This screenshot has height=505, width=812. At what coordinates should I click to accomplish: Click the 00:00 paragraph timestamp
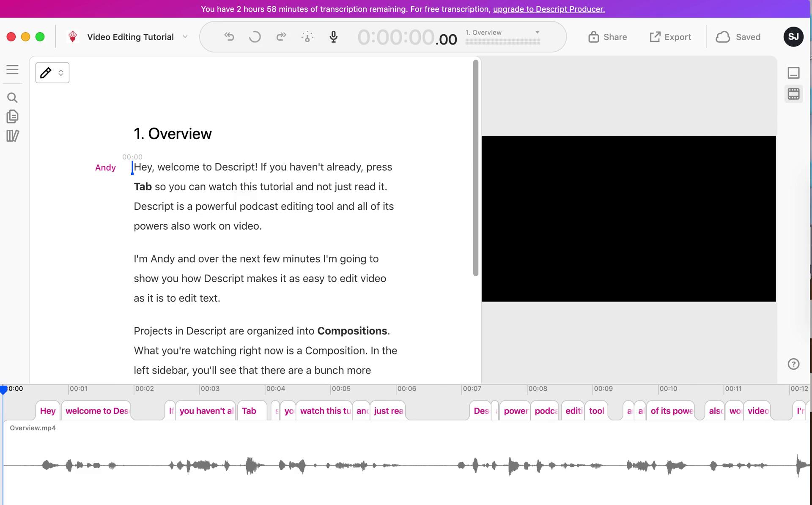pyautogui.click(x=132, y=157)
